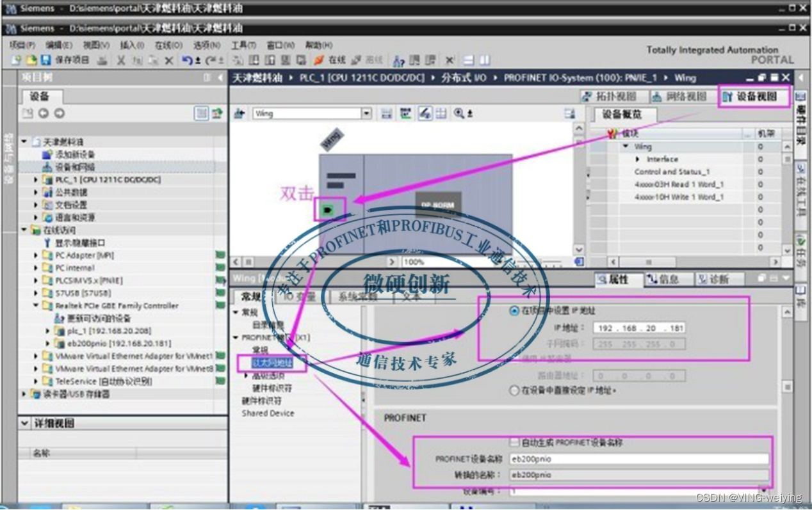Select plc_1 [192.168.20.208] tree item
This screenshot has width=812, height=510.
click(103, 331)
